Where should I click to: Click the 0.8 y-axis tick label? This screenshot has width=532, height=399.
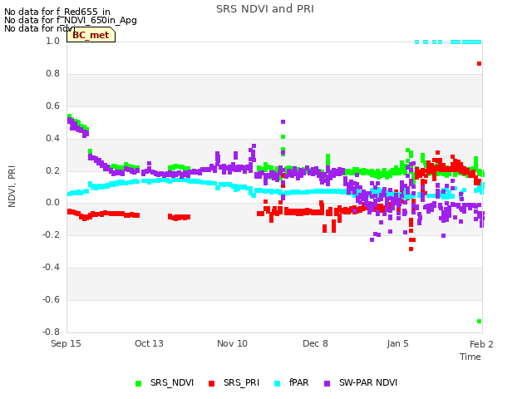(52, 73)
